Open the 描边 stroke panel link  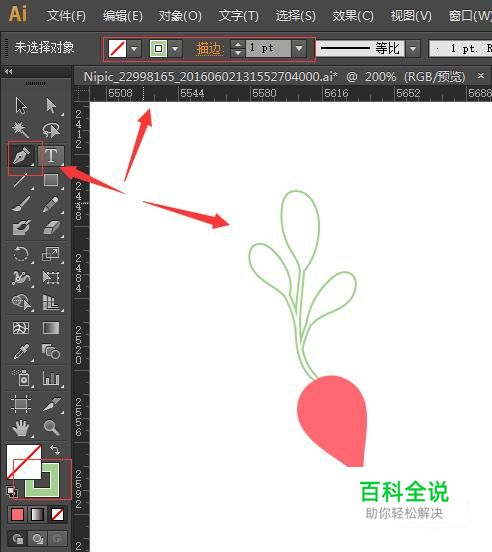(210, 48)
